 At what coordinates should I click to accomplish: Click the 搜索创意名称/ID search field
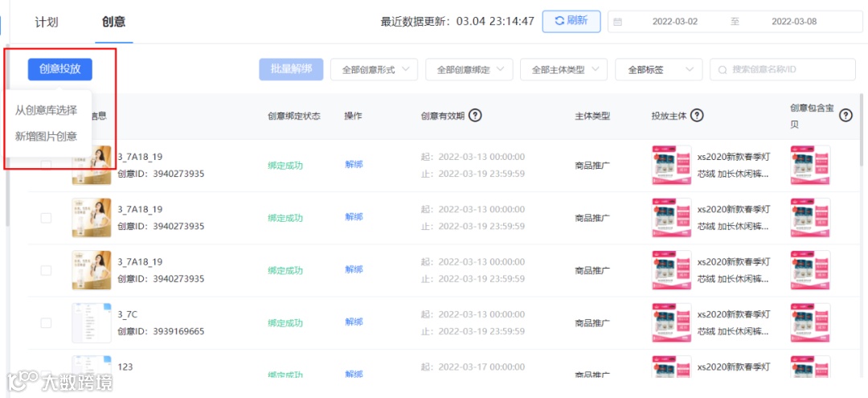tap(783, 70)
